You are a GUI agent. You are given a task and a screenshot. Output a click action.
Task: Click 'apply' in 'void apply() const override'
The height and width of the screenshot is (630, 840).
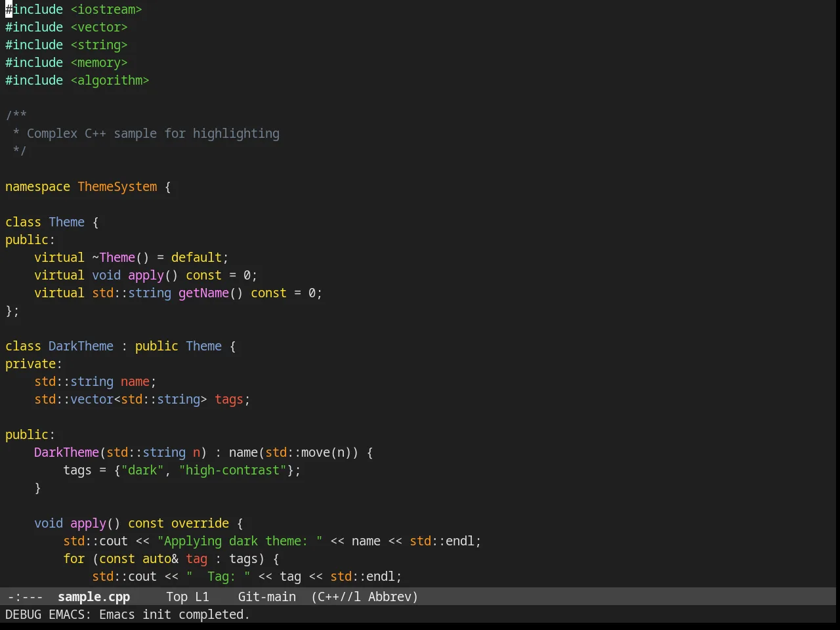coord(88,523)
